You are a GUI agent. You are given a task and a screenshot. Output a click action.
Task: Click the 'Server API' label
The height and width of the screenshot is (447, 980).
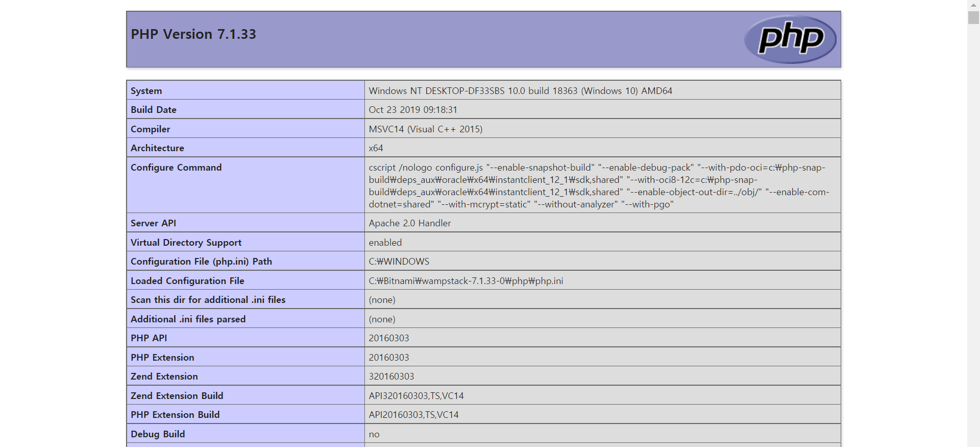(153, 223)
